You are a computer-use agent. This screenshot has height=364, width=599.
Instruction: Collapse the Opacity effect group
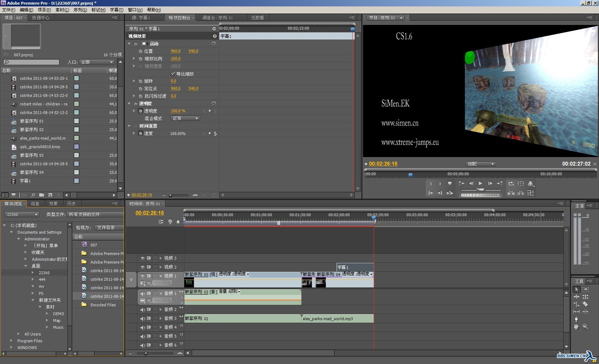[x=129, y=104]
